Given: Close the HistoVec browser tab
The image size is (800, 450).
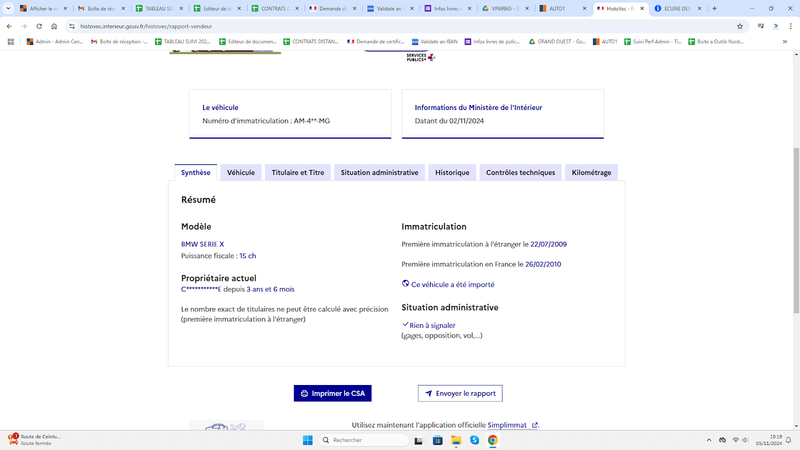Looking at the screenshot, I should [642, 8].
